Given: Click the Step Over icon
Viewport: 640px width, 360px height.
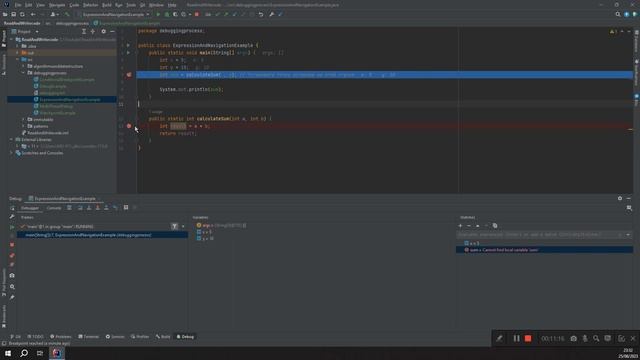Looking at the screenshot, I should tap(80, 208).
